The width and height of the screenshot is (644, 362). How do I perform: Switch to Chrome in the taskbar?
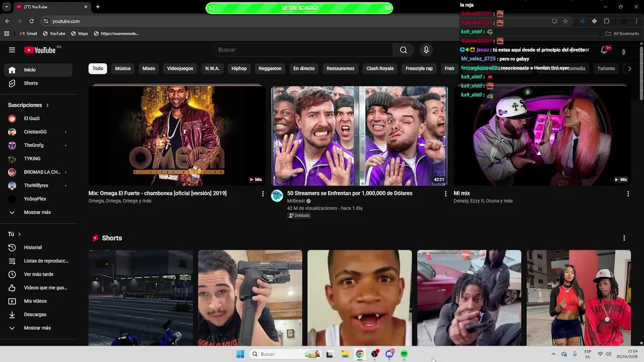pos(360,354)
